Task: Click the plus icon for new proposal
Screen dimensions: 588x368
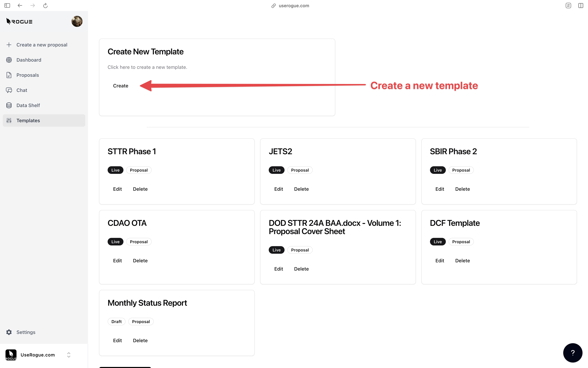Action: click(x=9, y=45)
